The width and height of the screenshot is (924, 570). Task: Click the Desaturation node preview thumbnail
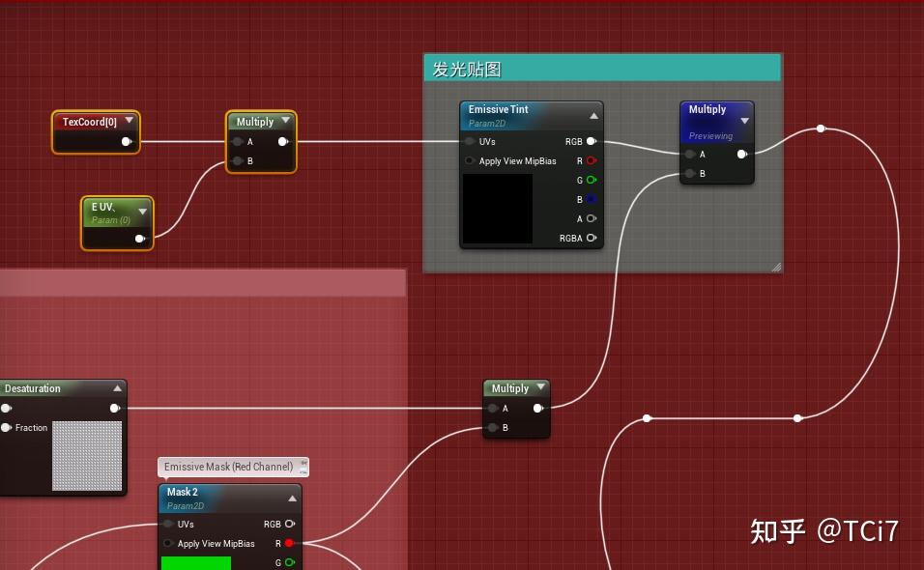[x=87, y=456]
